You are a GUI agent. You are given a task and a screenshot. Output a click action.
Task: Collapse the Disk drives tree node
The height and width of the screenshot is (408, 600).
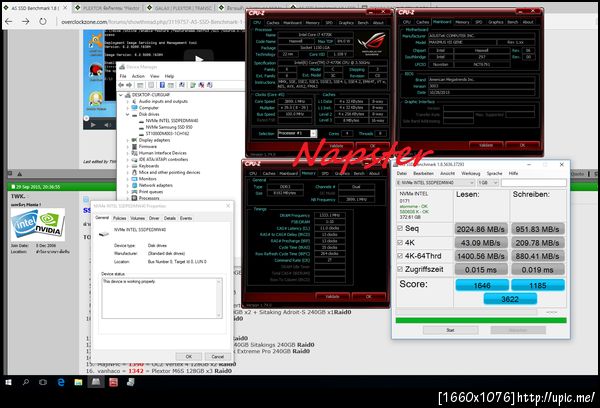[127, 114]
